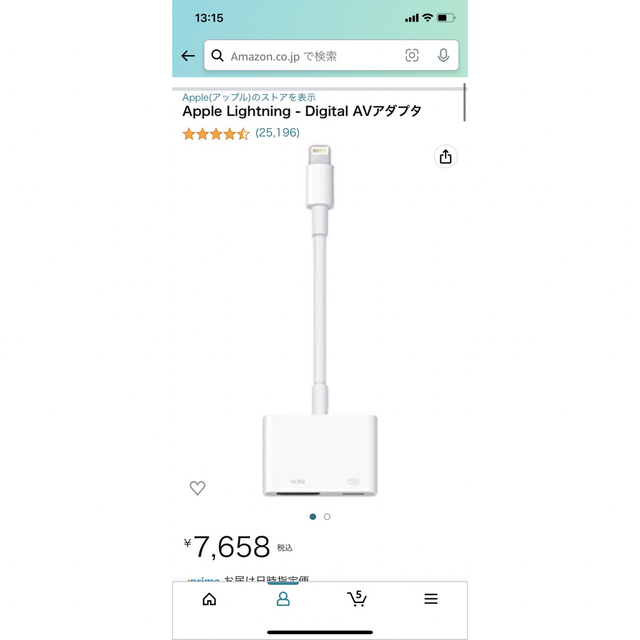Select first image page dot
Image resolution: width=640 pixels, height=640 pixels.
[313, 517]
